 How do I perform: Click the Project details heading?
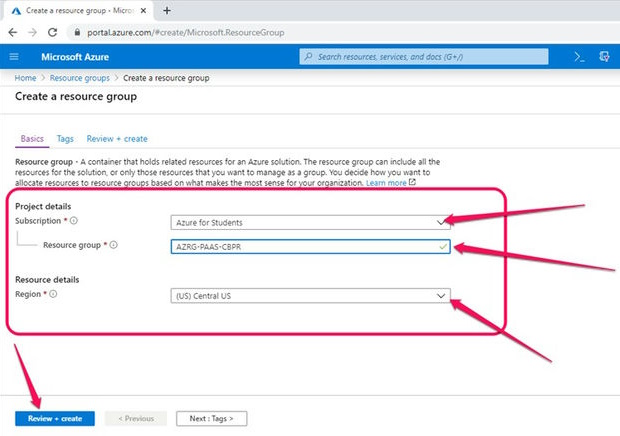tap(43, 206)
